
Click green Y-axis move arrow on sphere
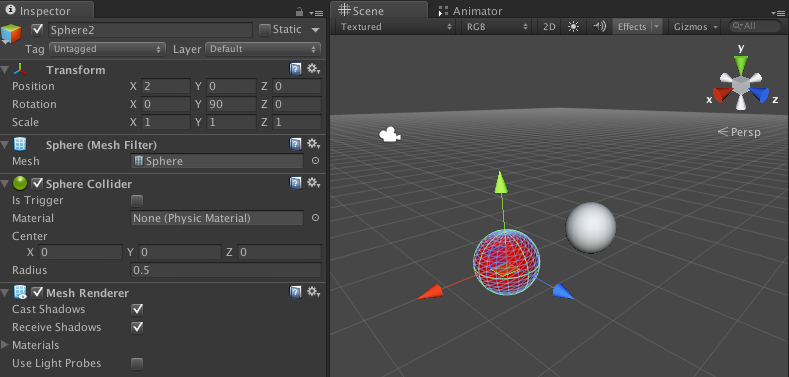[x=500, y=182]
